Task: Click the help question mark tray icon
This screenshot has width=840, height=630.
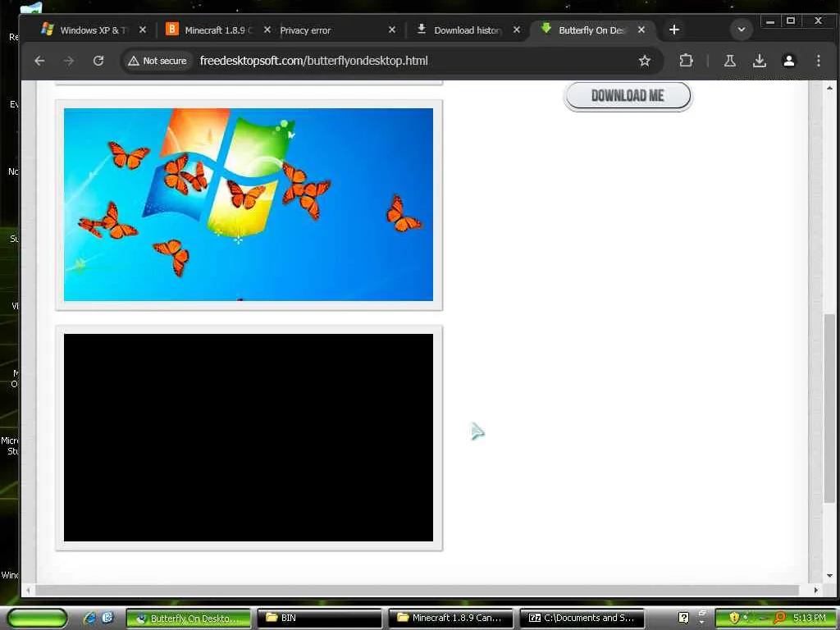Action: click(683, 619)
